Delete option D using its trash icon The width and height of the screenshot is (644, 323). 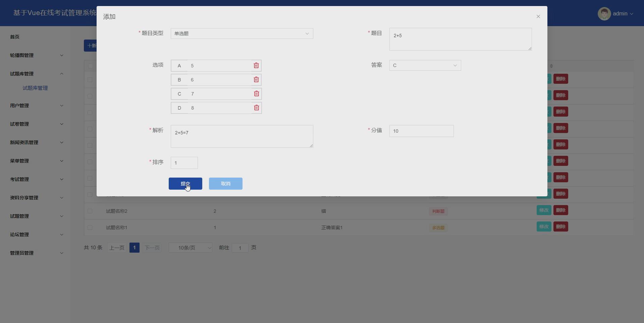pyautogui.click(x=256, y=108)
